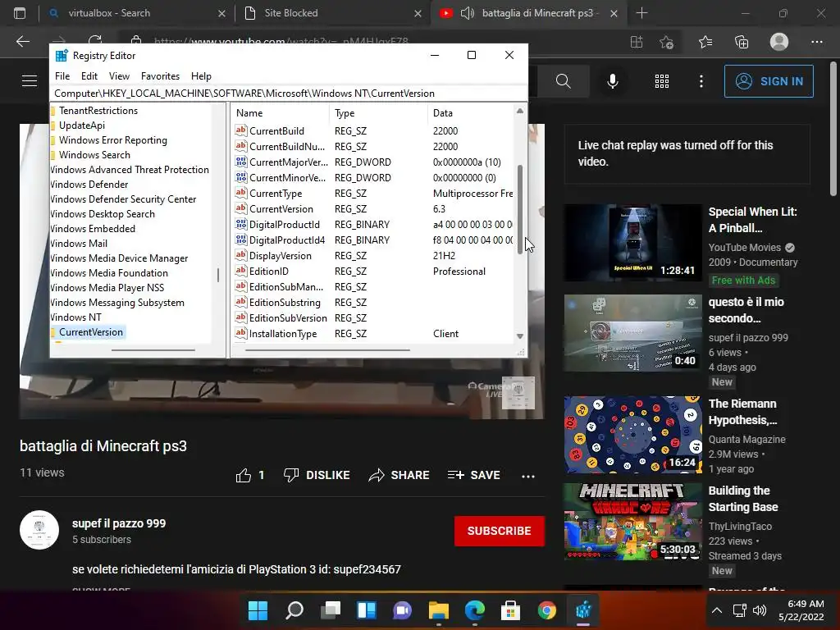Select Windows Defender key in tree
This screenshot has width=840, height=630.
89,185
